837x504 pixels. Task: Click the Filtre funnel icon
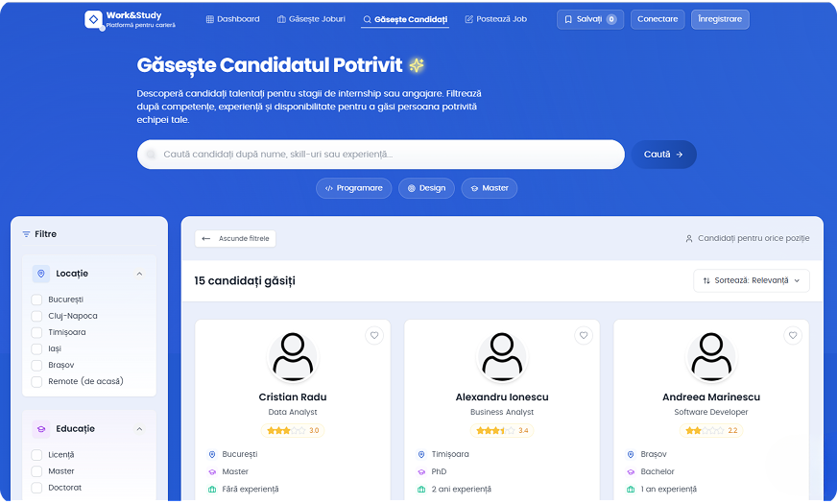[x=26, y=234]
